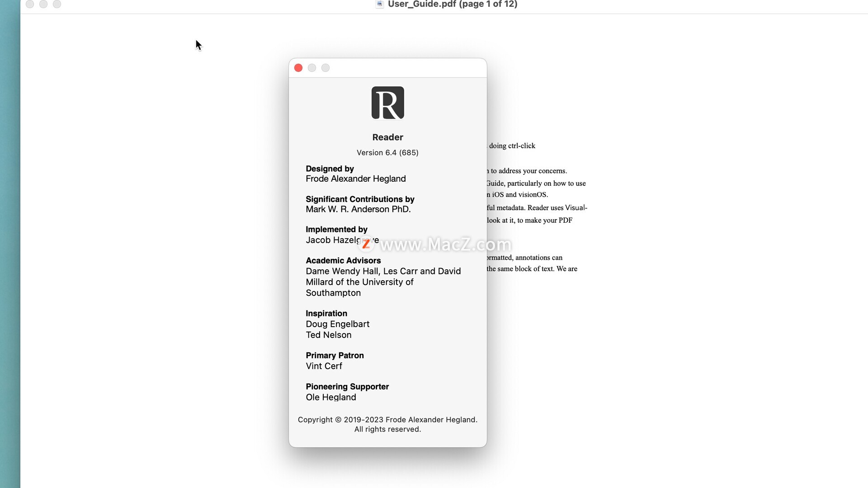Click 'Guide, particularly on how to use' in the PDF document

coord(536,183)
